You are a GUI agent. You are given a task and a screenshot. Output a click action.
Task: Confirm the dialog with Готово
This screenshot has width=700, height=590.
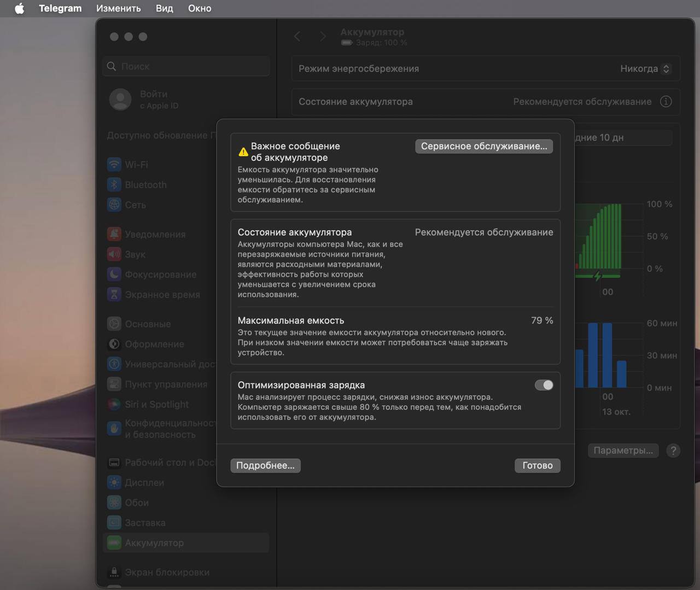(x=538, y=465)
